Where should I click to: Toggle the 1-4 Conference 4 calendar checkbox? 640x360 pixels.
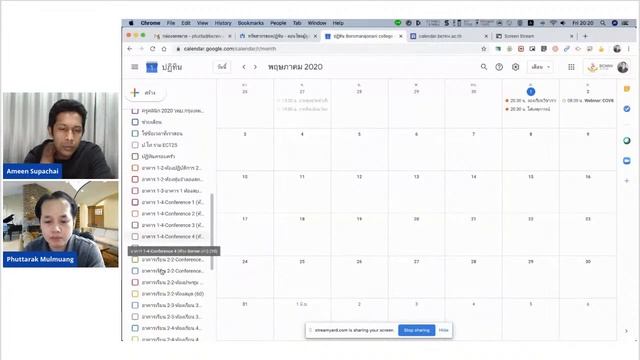point(135,236)
